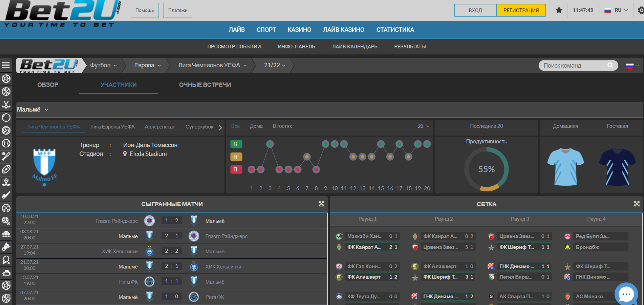This screenshot has width=644, height=305.
Task: Select the soccer ball sport icon
Action: 6,79
